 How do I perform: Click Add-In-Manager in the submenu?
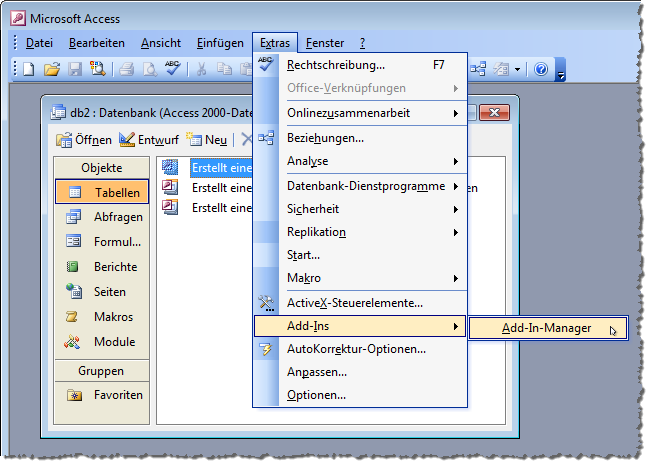[548, 328]
